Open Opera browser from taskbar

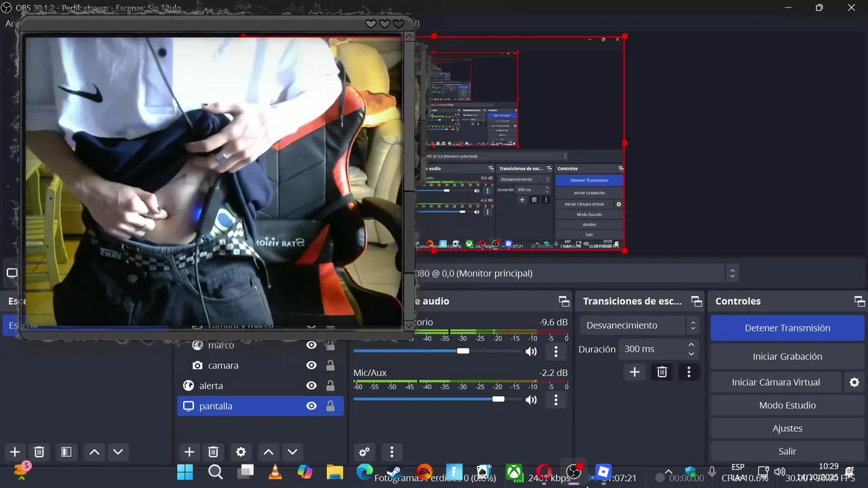(543, 472)
